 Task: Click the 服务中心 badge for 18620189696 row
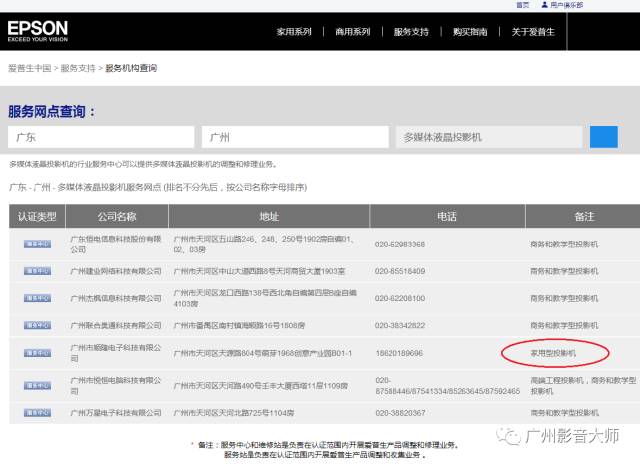(x=37, y=353)
